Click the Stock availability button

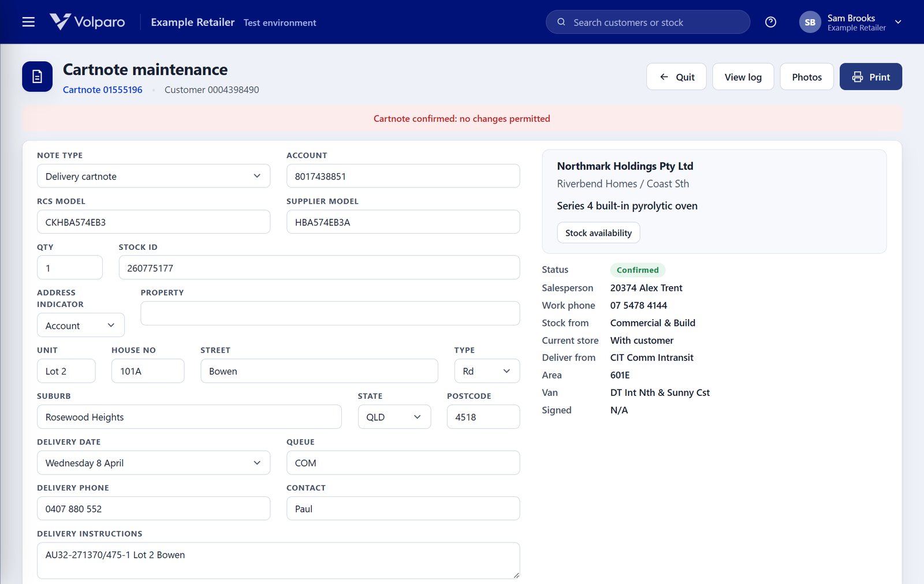[x=598, y=233]
